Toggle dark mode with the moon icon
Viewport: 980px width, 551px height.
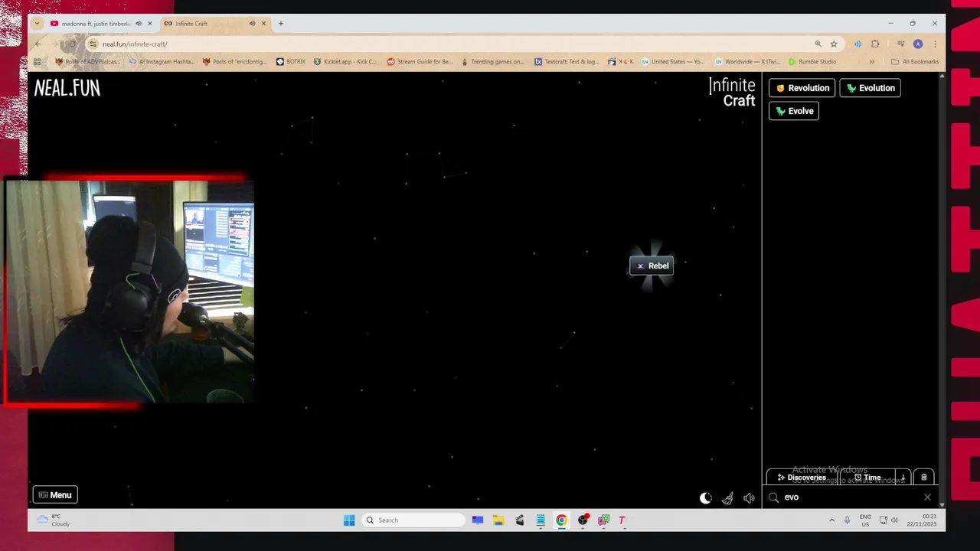[706, 498]
